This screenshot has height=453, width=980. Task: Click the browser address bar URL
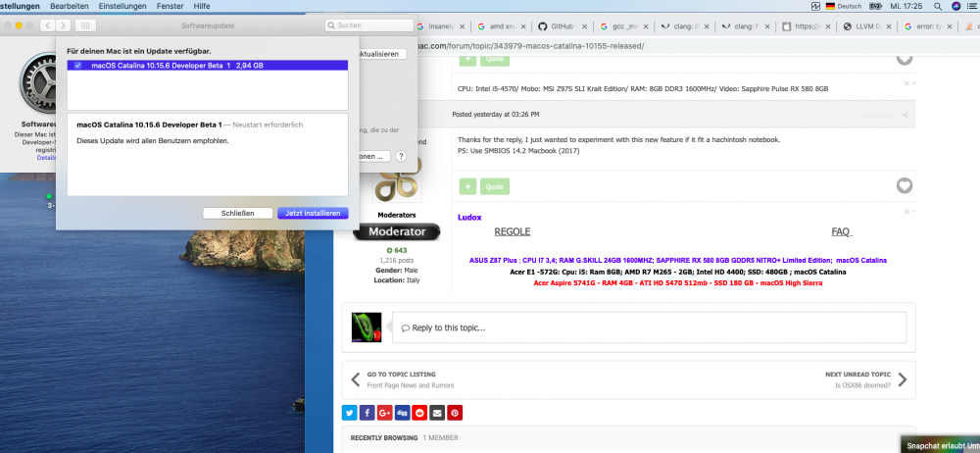[x=530, y=46]
